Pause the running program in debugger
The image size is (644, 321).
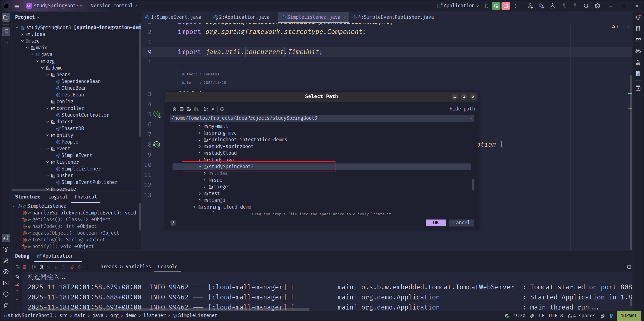[41, 267]
